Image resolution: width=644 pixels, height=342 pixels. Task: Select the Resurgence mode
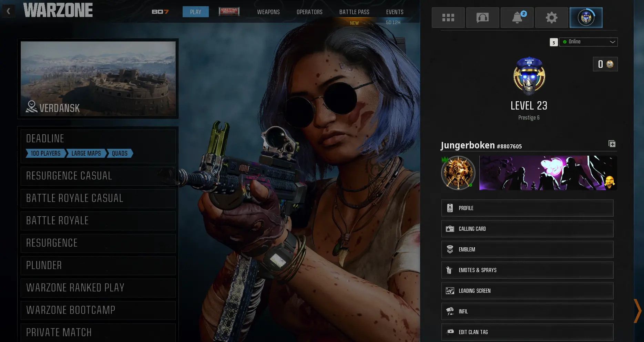98,243
